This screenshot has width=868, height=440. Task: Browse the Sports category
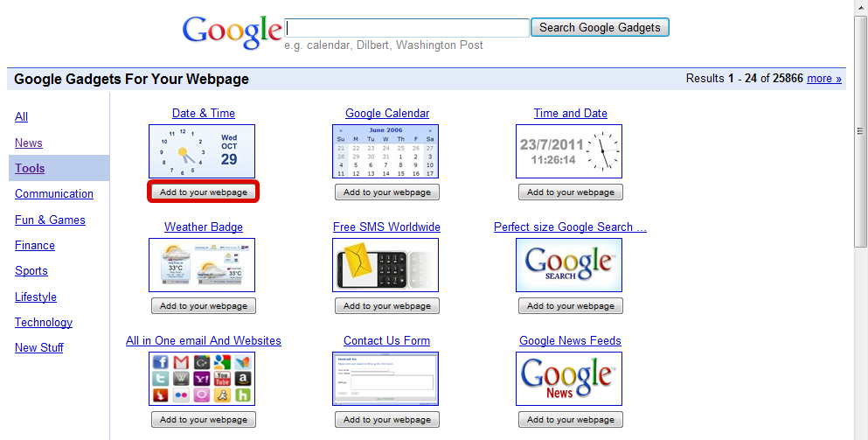click(x=31, y=271)
